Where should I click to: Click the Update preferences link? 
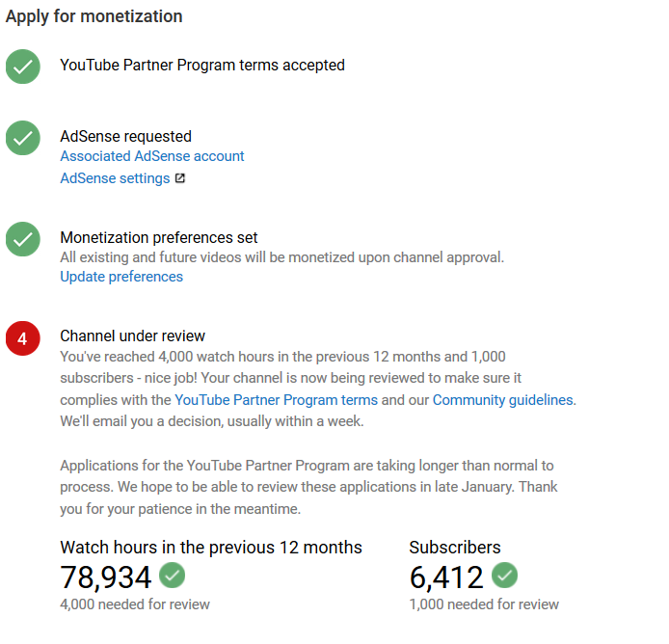point(121,277)
